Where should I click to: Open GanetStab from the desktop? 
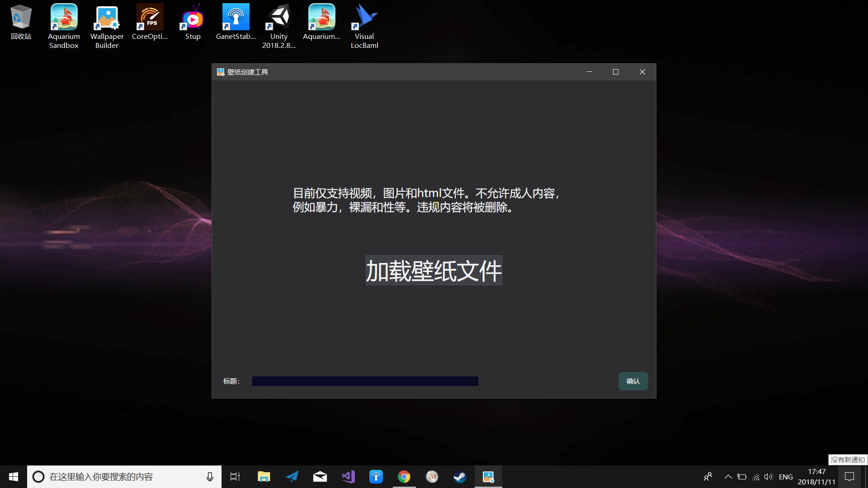click(236, 17)
